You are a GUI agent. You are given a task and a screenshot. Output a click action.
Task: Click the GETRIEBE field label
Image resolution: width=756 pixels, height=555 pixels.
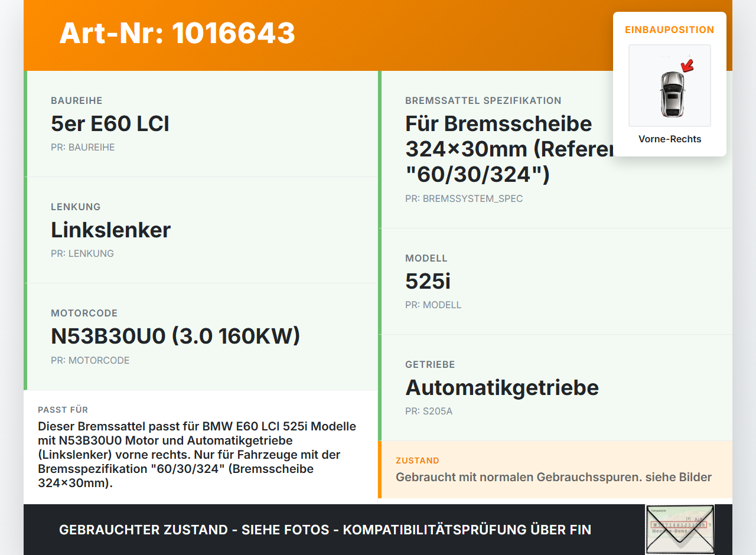[x=430, y=365]
